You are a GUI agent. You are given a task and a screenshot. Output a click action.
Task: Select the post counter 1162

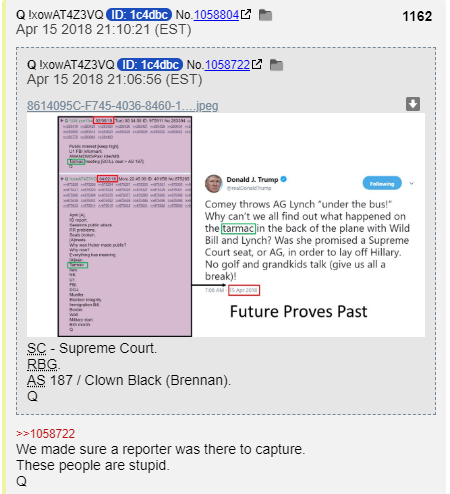pyautogui.click(x=417, y=16)
